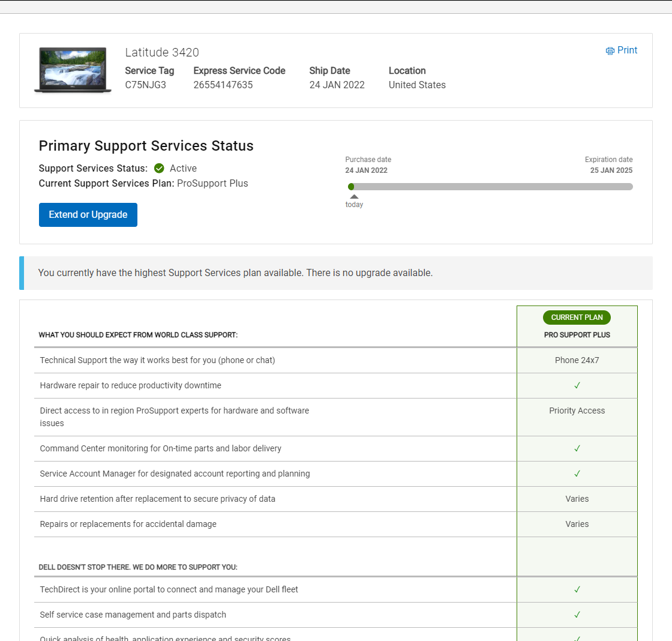The width and height of the screenshot is (672, 641).
Task: Click the checkmark in the TechDirect row
Action: (577, 589)
